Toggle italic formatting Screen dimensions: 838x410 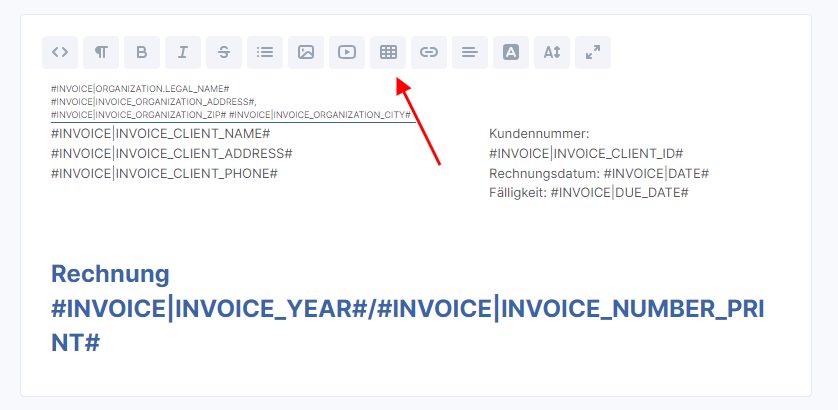[x=183, y=52]
